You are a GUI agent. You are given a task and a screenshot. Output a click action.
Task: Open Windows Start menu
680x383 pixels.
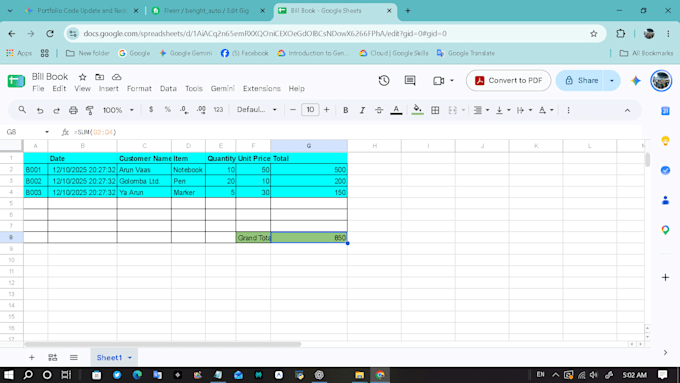tap(9, 375)
